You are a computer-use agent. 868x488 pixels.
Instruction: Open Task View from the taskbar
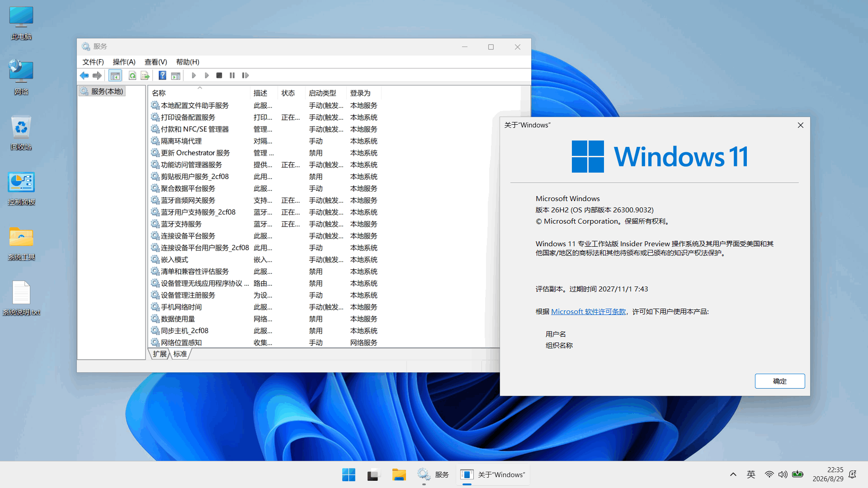tap(373, 475)
